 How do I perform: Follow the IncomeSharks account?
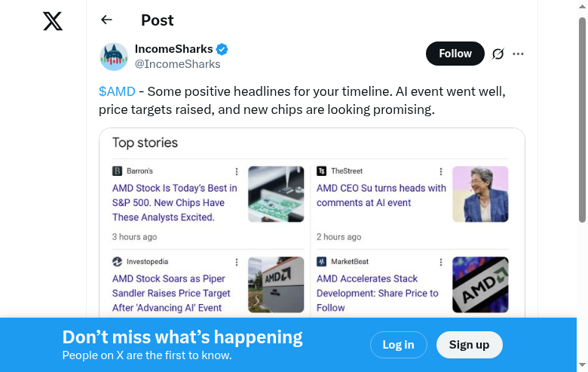[x=455, y=54]
